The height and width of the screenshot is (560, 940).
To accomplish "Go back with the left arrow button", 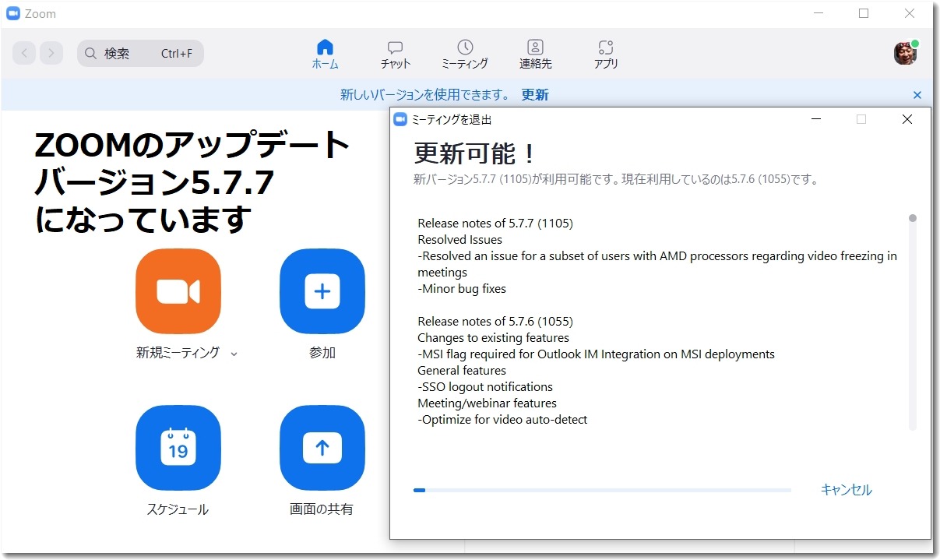I will click(24, 53).
